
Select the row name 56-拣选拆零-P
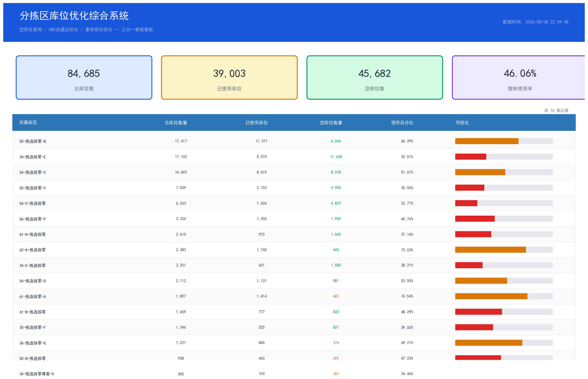[33, 219]
